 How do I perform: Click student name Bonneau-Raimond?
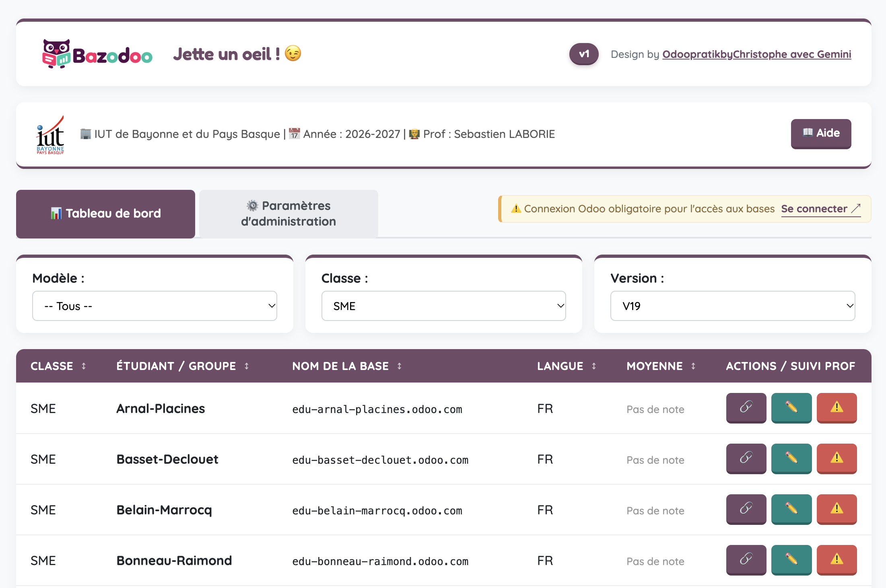(x=174, y=561)
